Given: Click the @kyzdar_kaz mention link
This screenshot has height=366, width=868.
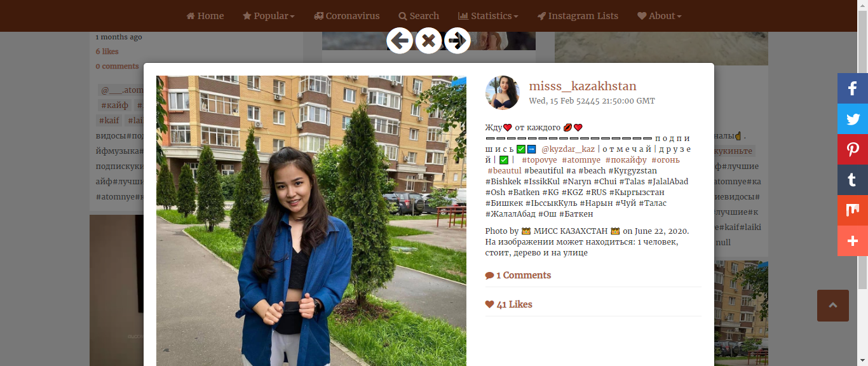Looking at the screenshot, I should click(568, 149).
